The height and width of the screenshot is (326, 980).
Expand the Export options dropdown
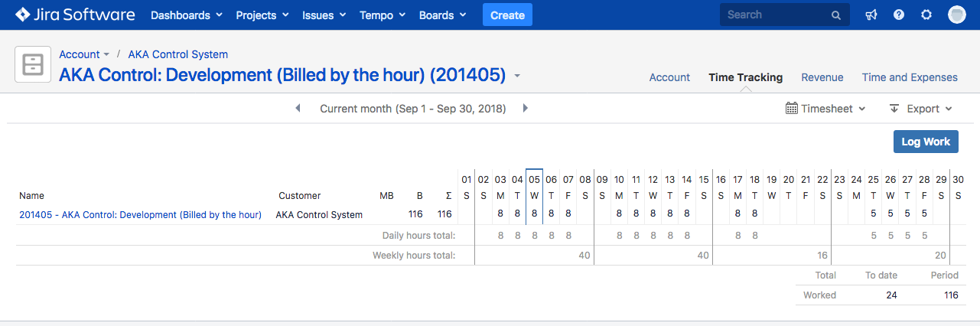921,109
